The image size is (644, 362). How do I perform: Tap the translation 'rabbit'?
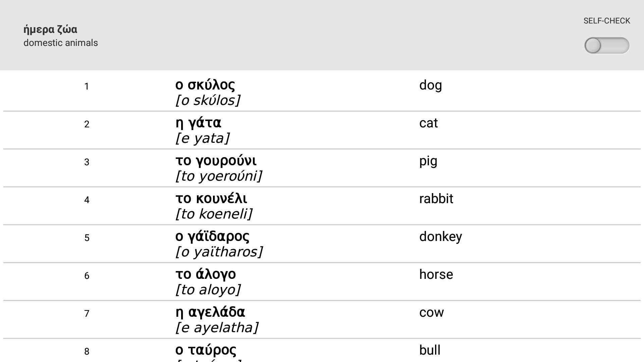436,199
